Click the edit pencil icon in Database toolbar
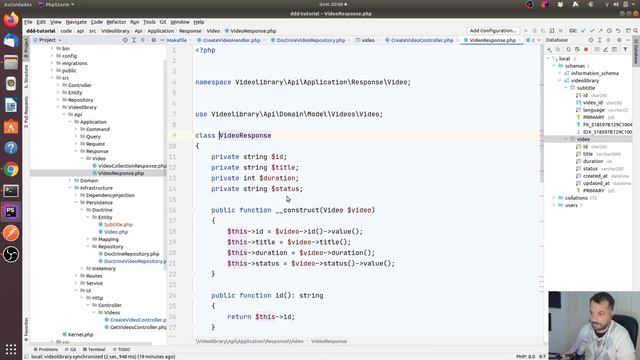Viewport: 640px width, 360px height. point(606,49)
